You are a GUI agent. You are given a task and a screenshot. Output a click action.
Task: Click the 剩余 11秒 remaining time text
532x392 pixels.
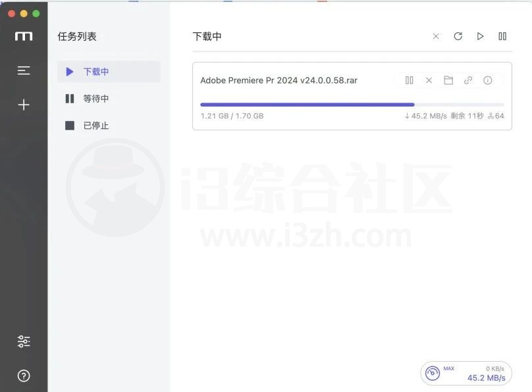coord(467,116)
